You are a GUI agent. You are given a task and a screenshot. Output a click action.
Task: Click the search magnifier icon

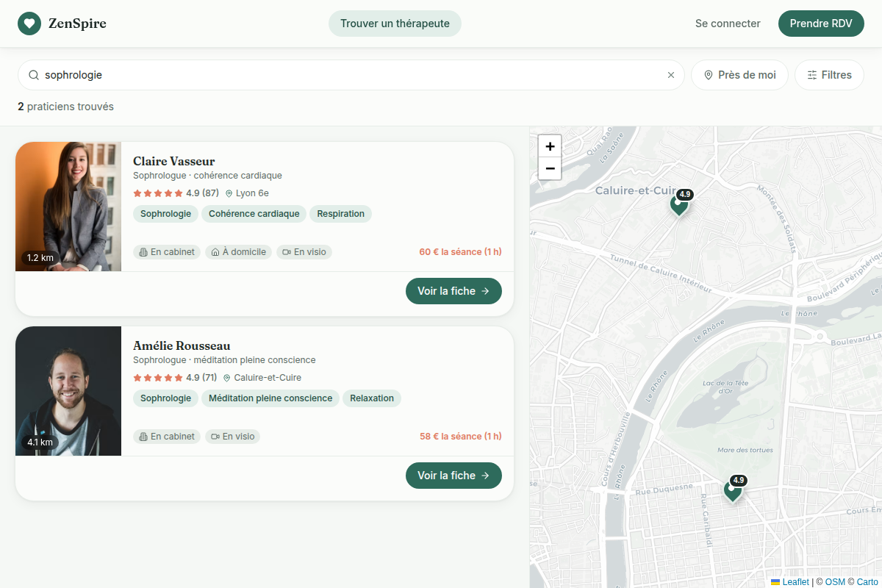(x=34, y=75)
